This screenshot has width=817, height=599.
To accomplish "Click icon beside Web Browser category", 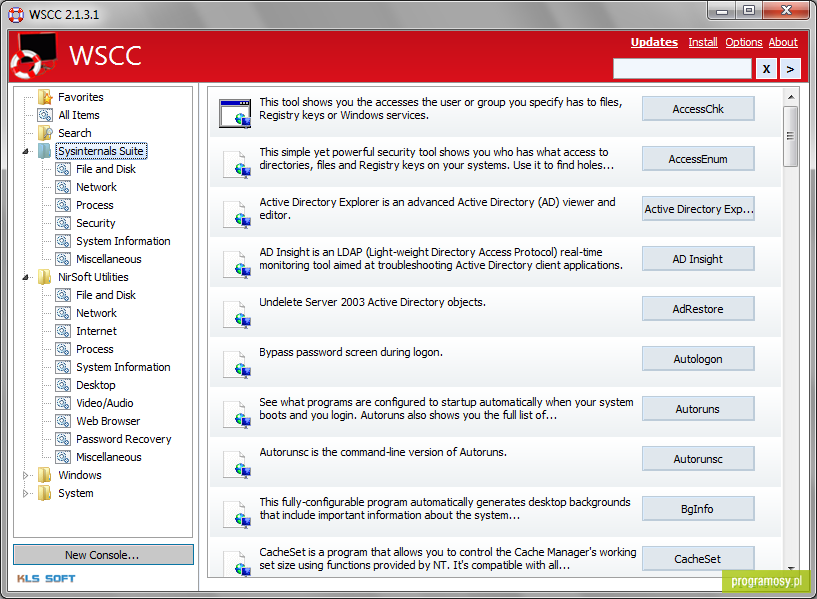I will [63, 421].
